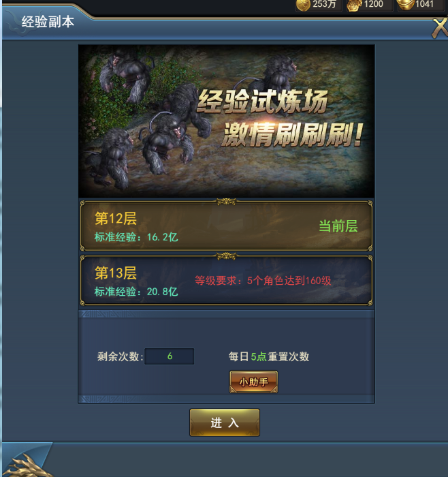Select the 第13层 floor row

point(226,280)
